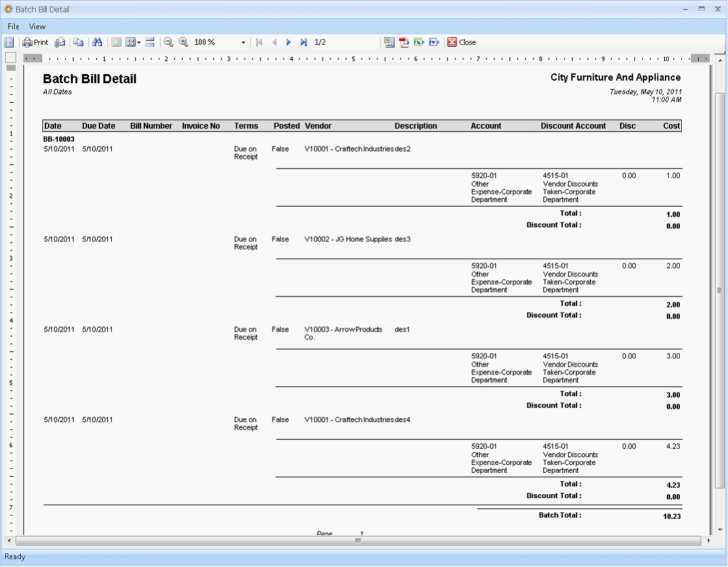The width and height of the screenshot is (728, 567).
Task: Click the vertical scrollbar thumb
Action: 720,291
